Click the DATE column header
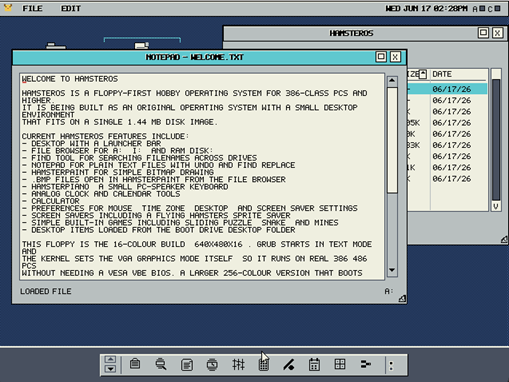The image size is (509, 382). [442, 74]
